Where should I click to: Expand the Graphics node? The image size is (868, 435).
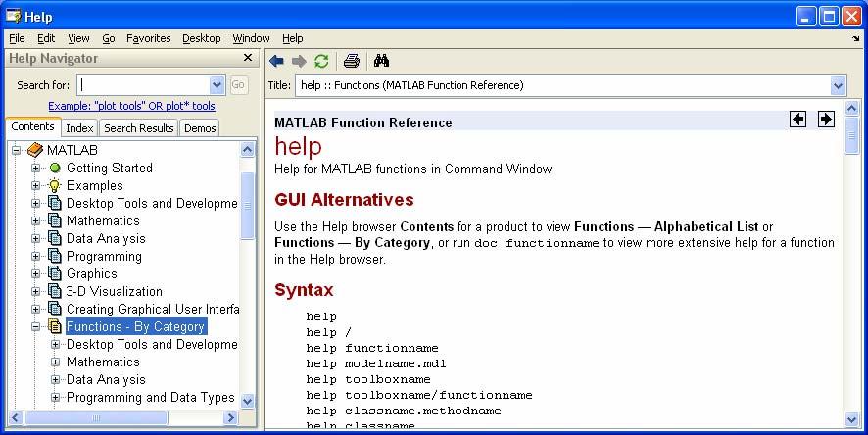pyautogui.click(x=35, y=273)
